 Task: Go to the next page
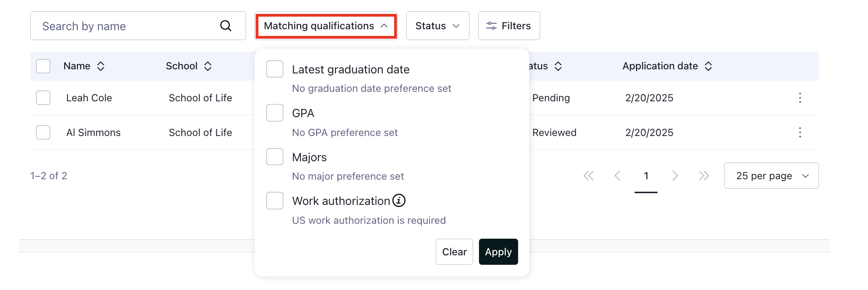point(675,176)
